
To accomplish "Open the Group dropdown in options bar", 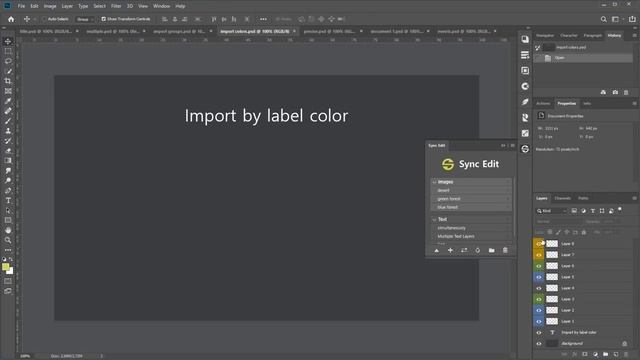I will pyautogui.click(x=84, y=19).
